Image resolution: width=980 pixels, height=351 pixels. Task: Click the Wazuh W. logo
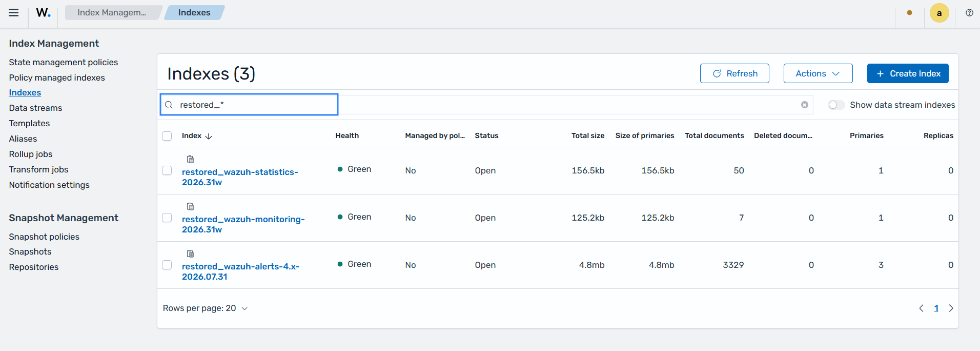pyautogui.click(x=43, y=13)
